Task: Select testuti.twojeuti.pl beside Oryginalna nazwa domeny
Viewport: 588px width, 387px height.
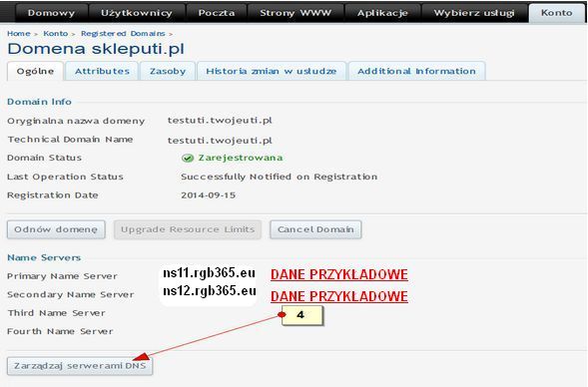Action: [x=220, y=121]
